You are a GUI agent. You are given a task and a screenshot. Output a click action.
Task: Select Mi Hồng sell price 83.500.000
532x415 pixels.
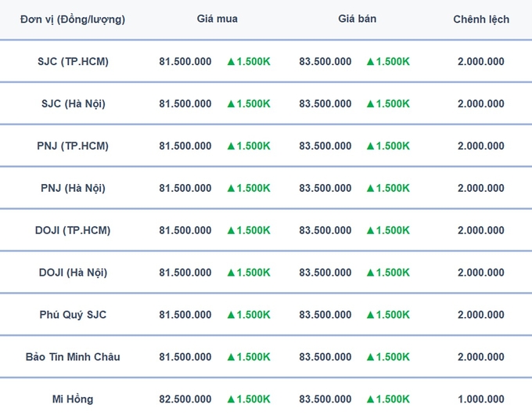[x=325, y=399]
